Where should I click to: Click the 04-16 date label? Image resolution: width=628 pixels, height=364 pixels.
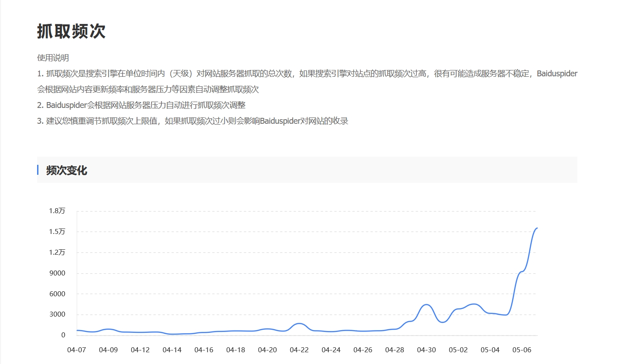pyautogui.click(x=204, y=350)
